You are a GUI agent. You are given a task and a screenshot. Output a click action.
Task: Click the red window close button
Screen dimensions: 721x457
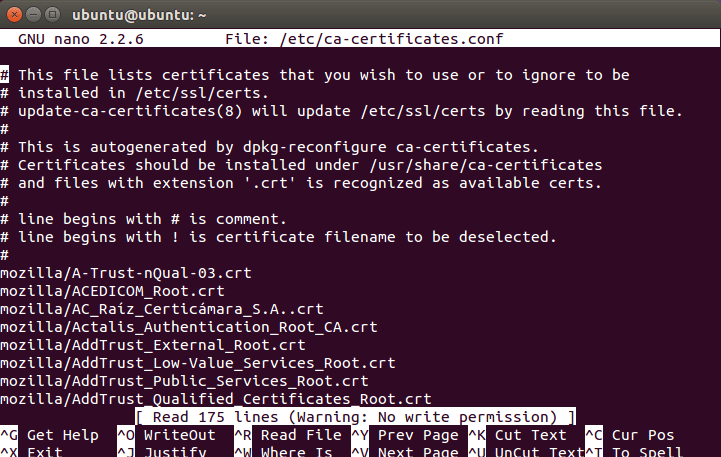[14, 15]
